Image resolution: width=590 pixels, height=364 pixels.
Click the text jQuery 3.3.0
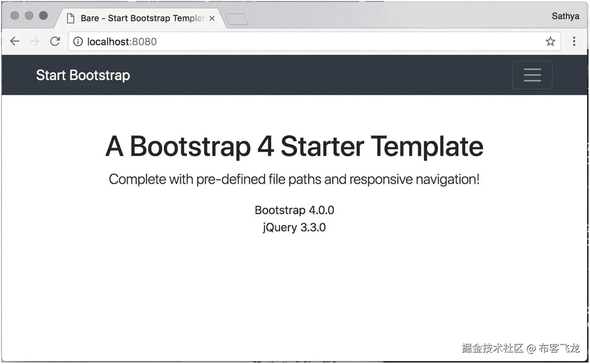coord(294,227)
